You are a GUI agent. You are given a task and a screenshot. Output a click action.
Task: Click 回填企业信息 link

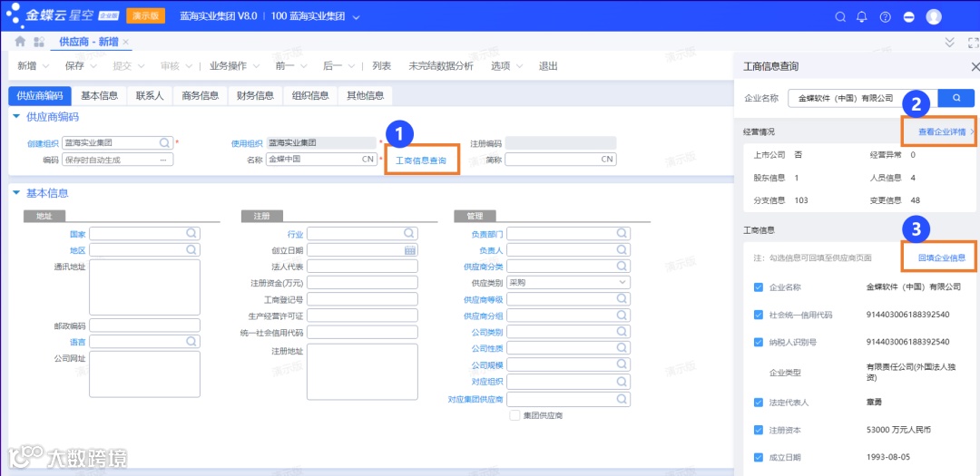tap(941, 257)
